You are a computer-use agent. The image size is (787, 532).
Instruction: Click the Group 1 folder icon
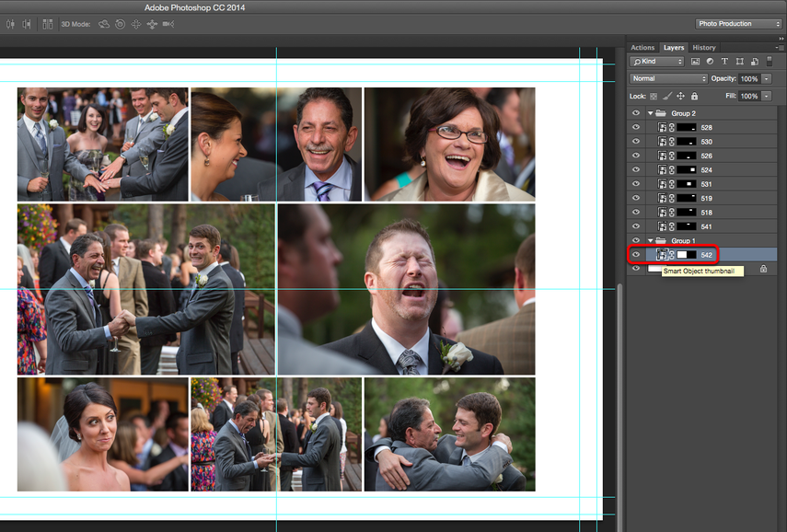[x=661, y=240]
